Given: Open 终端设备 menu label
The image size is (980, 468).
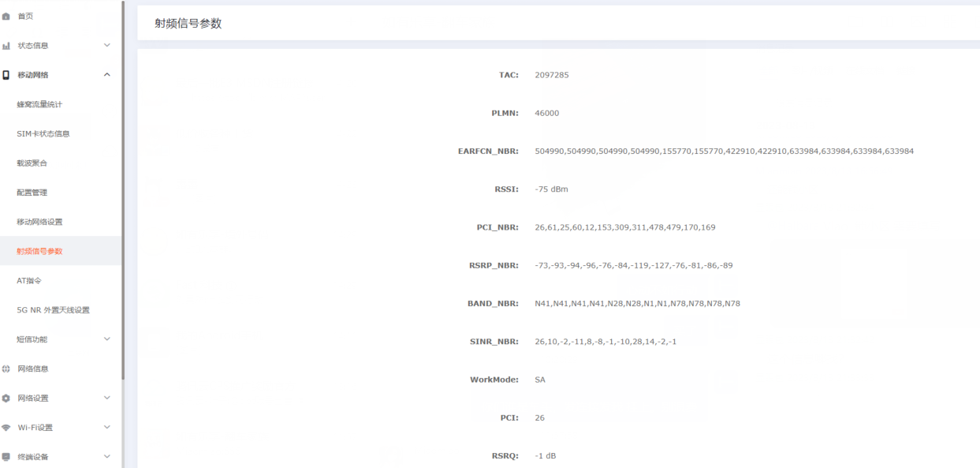Looking at the screenshot, I should (x=33, y=457).
